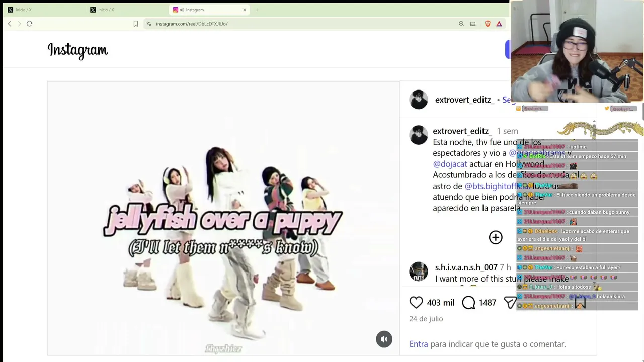
Task: Open the Brave Shields lion icon
Action: point(488,24)
